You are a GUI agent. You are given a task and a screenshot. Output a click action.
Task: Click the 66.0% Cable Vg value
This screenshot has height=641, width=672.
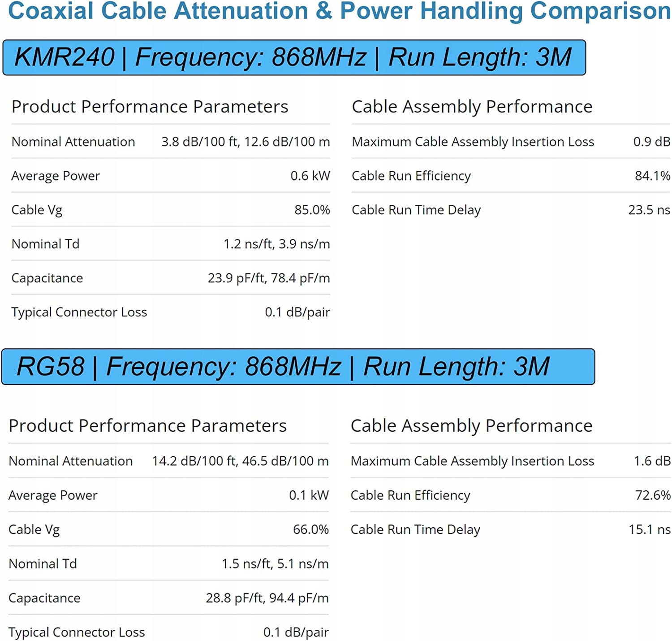tap(310, 529)
